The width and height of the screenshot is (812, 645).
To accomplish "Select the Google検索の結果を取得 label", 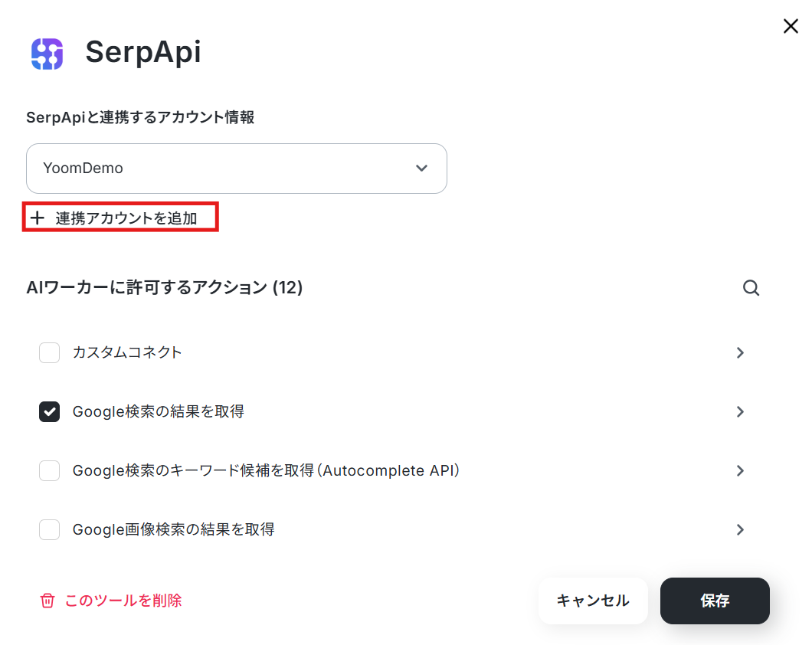I will [x=159, y=411].
